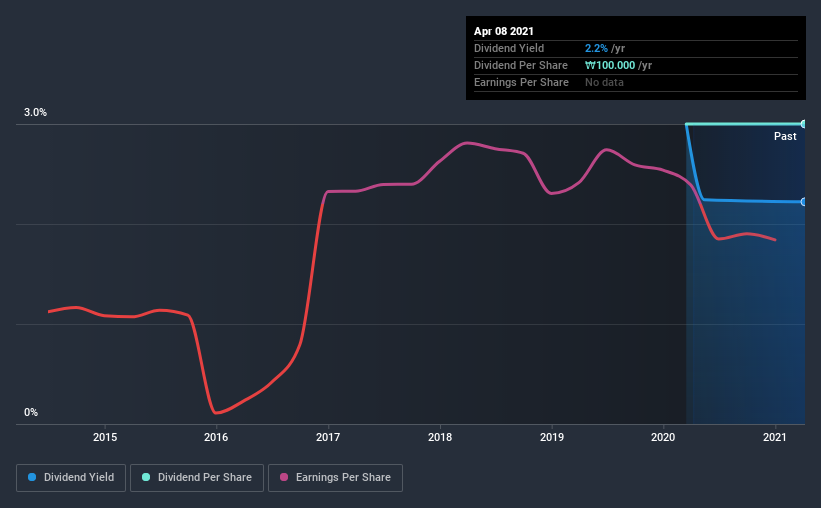Select the 2019 x-axis label
This screenshot has width=821, height=508.
(x=552, y=437)
